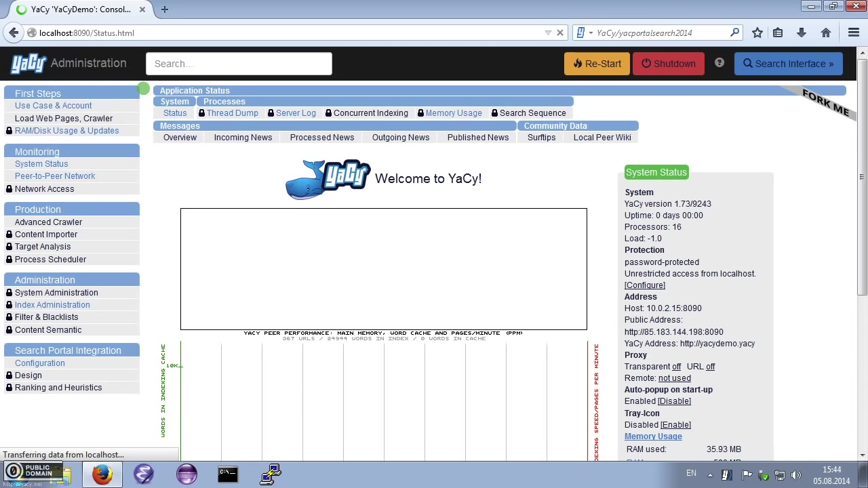
Task: Click the back navigation arrow
Action: click(14, 33)
